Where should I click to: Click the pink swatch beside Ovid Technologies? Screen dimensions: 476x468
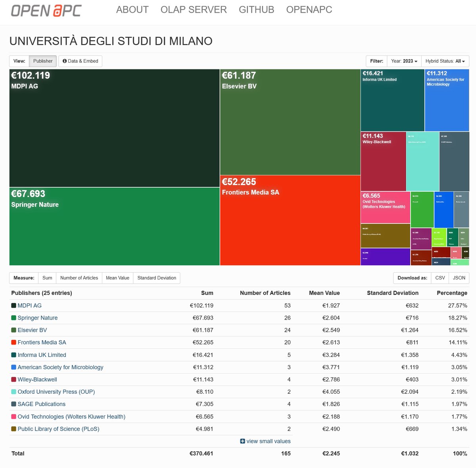13,417
